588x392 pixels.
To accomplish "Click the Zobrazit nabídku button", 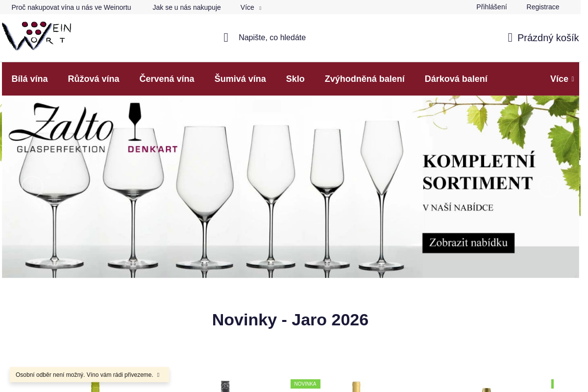I will click(x=468, y=243).
